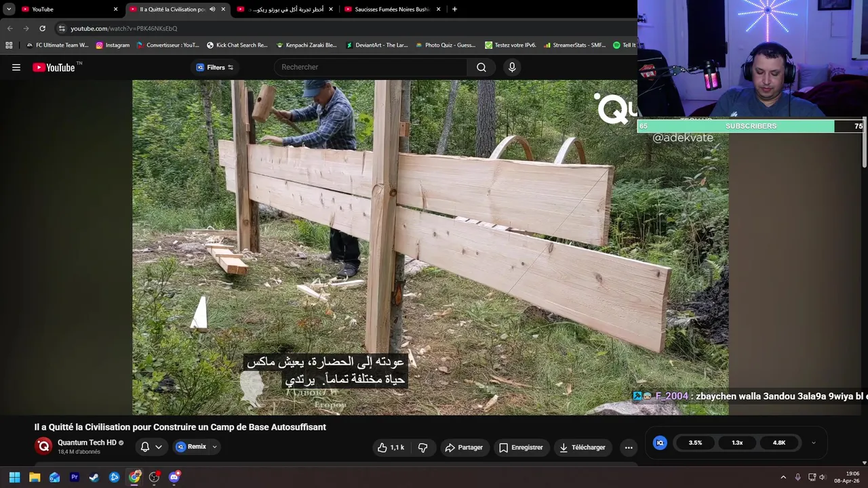Open the browser apps grid icon

coord(9,45)
